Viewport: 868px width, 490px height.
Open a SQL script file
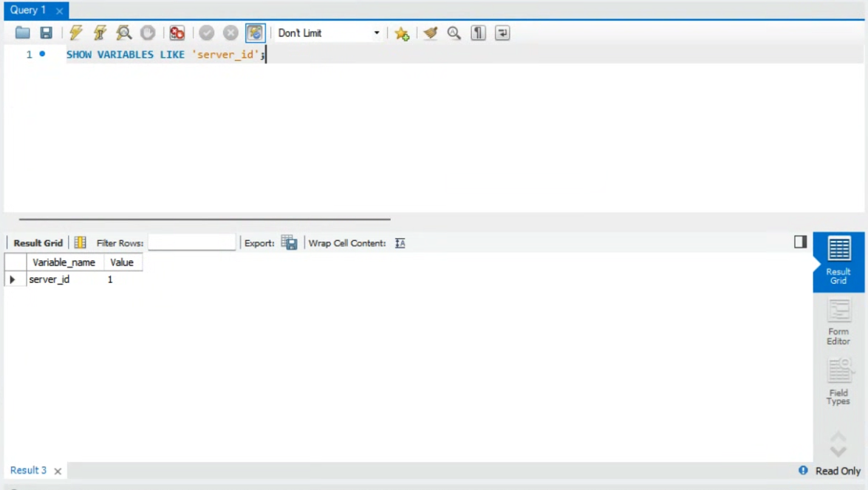[x=23, y=33]
